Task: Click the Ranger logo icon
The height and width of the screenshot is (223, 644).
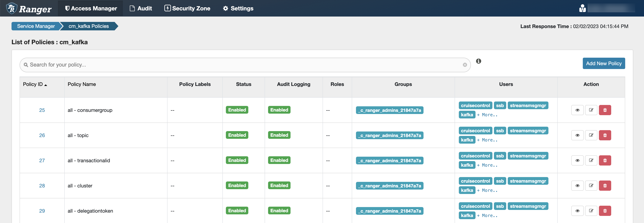Action: [x=12, y=8]
